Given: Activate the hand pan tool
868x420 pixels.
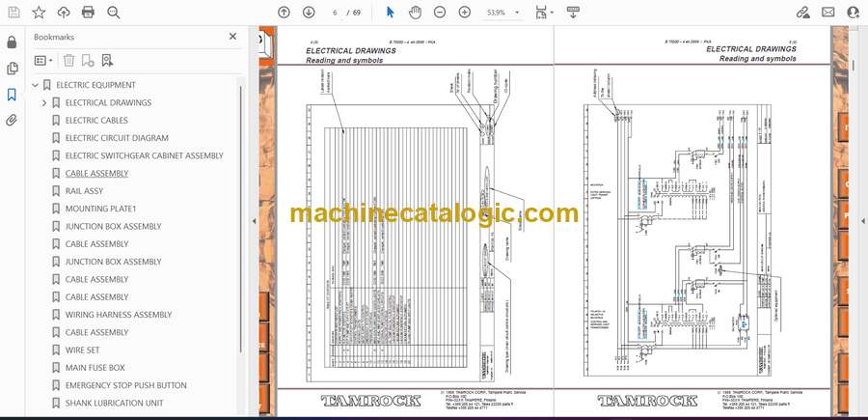Looking at the screenshot, I should [415, 13].
